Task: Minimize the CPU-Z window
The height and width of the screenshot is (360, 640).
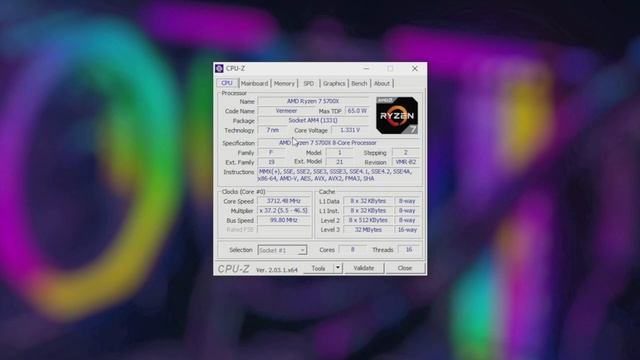Action: (366, 69)
